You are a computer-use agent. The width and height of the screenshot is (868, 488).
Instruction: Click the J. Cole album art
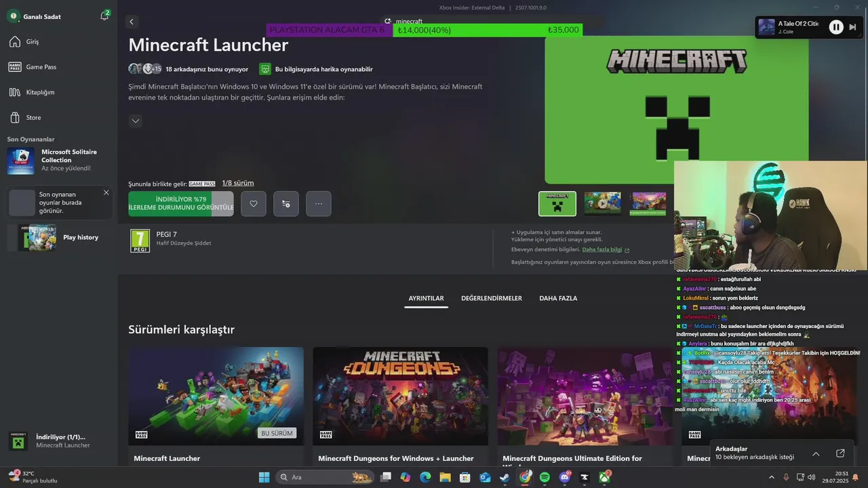pos(766,27)
